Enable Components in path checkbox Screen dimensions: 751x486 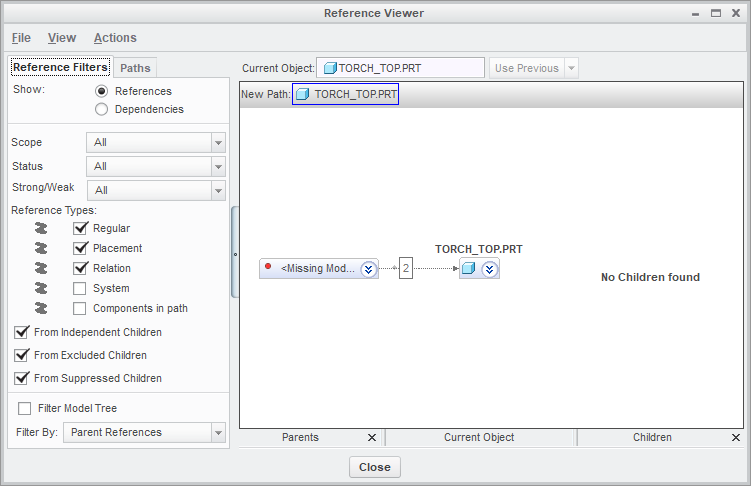point(80,308)
